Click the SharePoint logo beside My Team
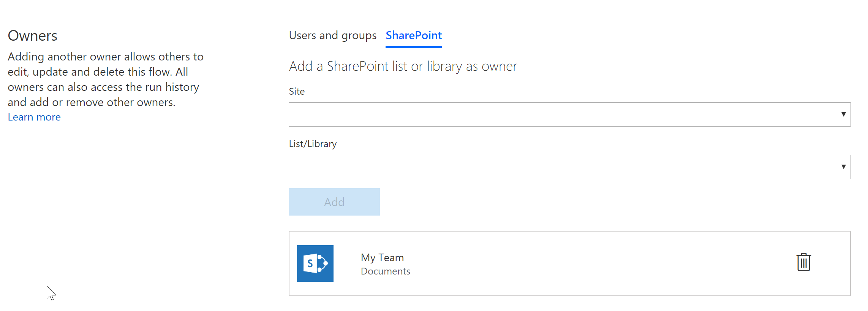This screenshot has height=311, width=868. pyautogui.click(x=315, y=263)
